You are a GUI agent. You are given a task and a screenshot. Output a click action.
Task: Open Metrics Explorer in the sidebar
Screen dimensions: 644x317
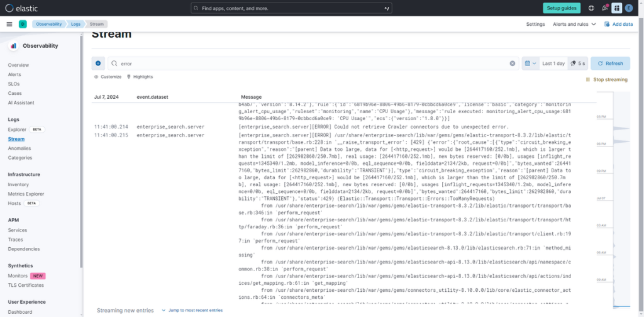point(27,194)
